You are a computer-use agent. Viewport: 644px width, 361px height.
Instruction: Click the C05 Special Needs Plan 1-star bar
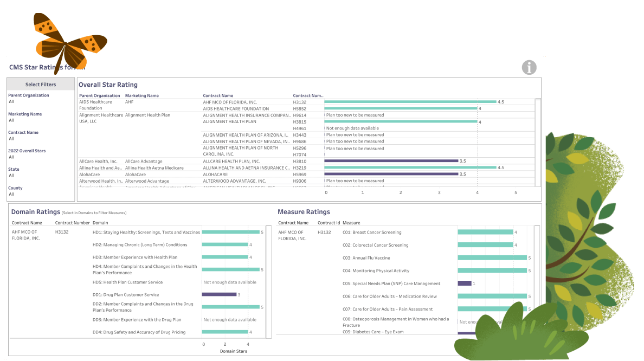click(x=465, y=283)
